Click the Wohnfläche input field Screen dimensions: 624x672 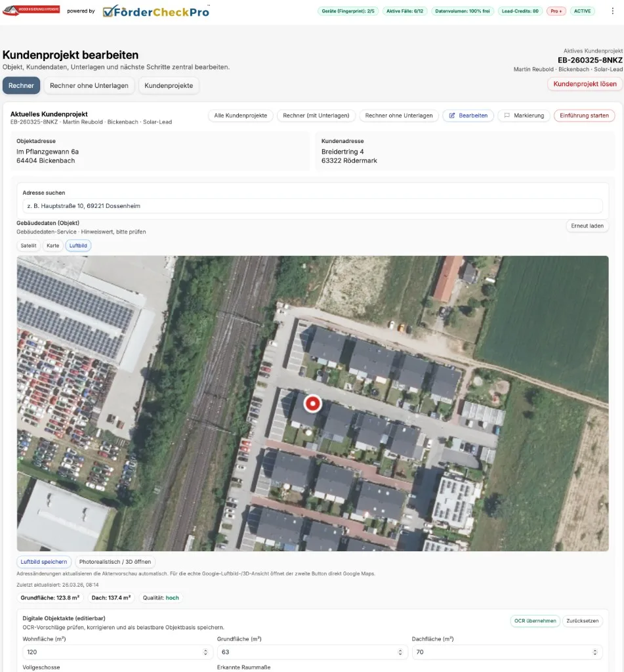click(117, 652)
